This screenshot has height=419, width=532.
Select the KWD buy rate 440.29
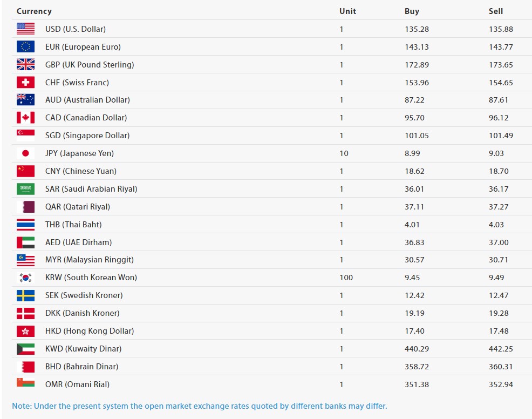click(x=417, y=349)
